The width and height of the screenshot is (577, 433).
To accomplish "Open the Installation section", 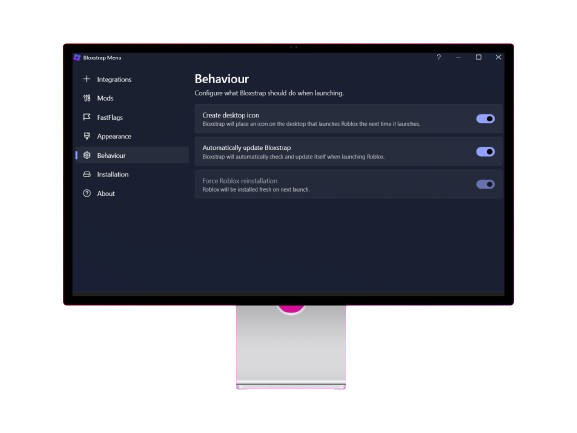I will point(132,174).
